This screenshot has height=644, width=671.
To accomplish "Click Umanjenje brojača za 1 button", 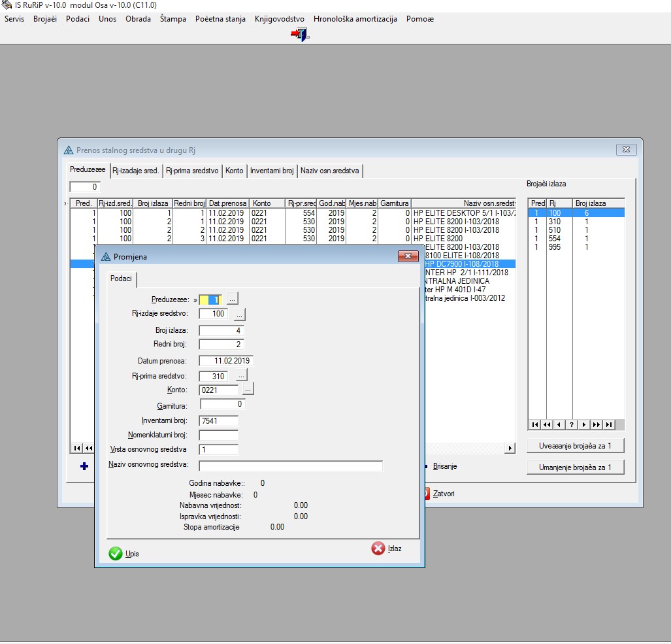I will (575, 467).
